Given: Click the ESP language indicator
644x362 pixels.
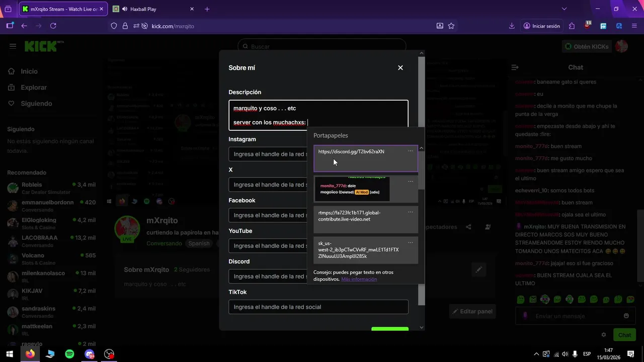Looking at the screenshot, I should point(587,354).
